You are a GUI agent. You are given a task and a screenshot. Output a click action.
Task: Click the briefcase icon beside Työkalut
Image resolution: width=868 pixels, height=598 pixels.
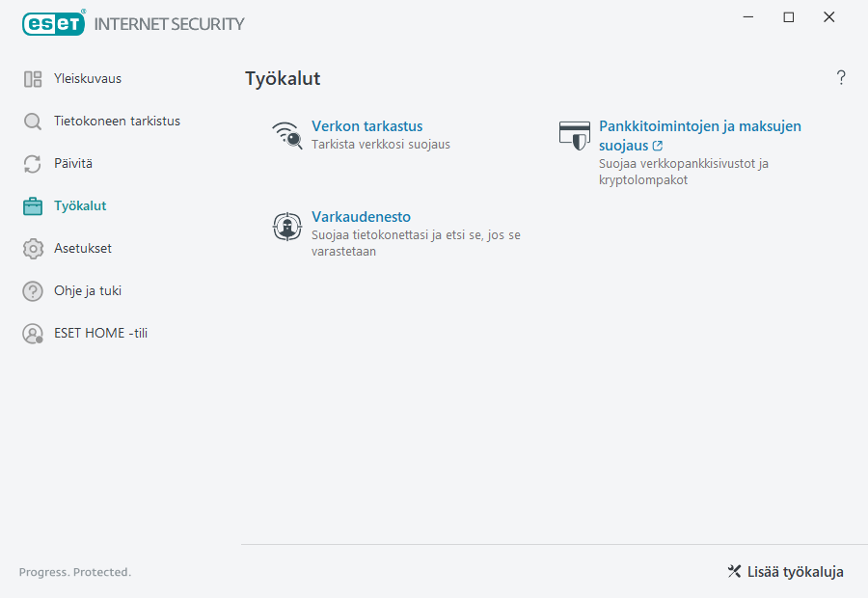point(33,206)
